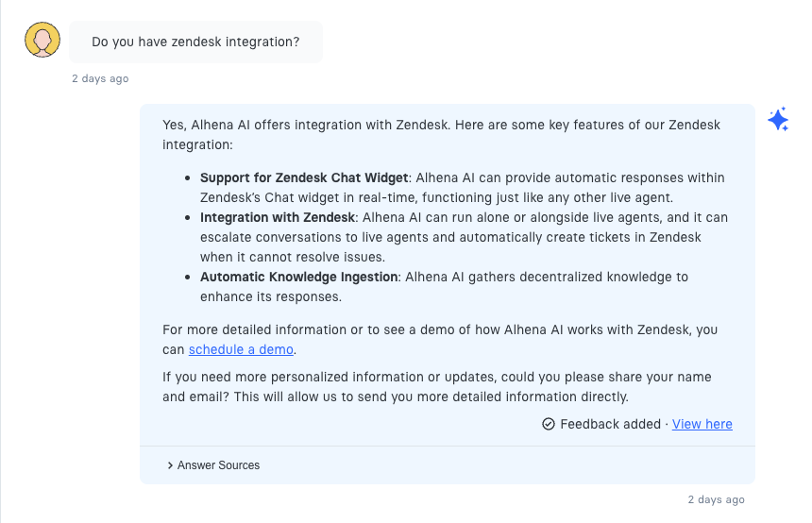Image resolution: width=812 pixels, height=523 pixels.
Task: Click the user avatar icon
Action: point(42,41)
